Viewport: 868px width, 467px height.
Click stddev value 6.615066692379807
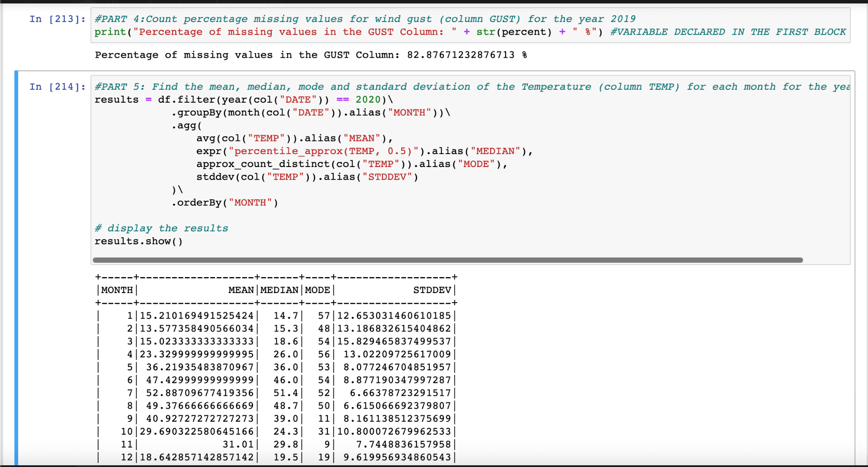pyautogui.click(x=397, y=406)
